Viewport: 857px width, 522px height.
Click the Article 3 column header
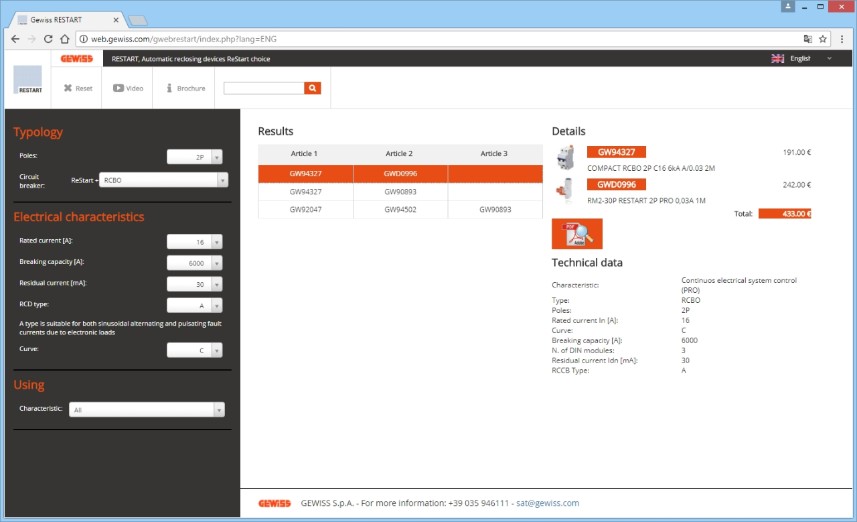(494, 154)
